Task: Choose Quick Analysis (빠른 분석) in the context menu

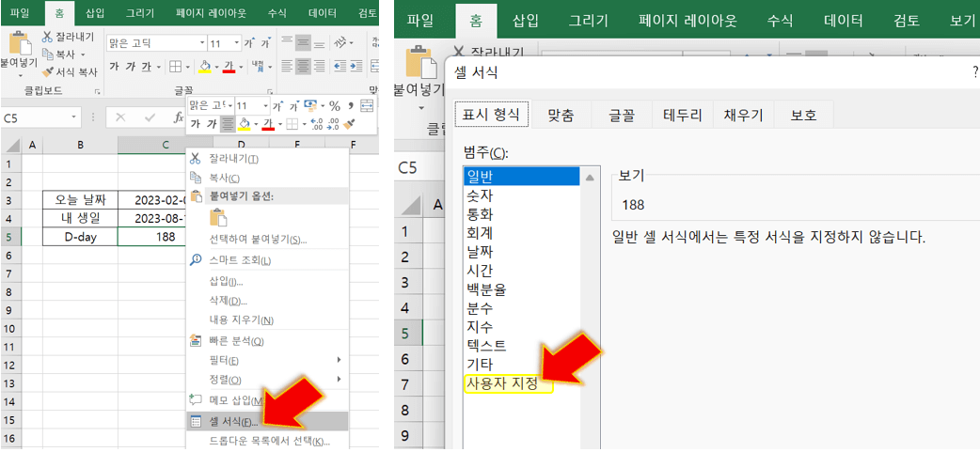Action: click(267, 341)
